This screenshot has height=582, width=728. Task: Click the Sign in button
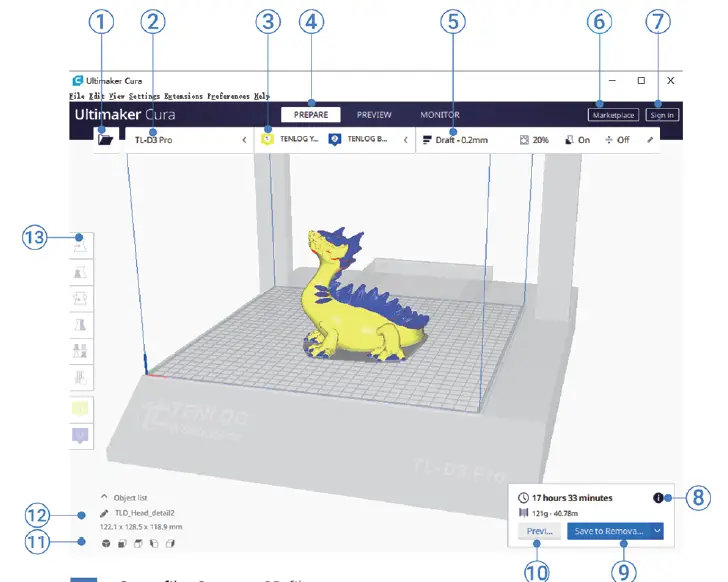click(662, 115)
